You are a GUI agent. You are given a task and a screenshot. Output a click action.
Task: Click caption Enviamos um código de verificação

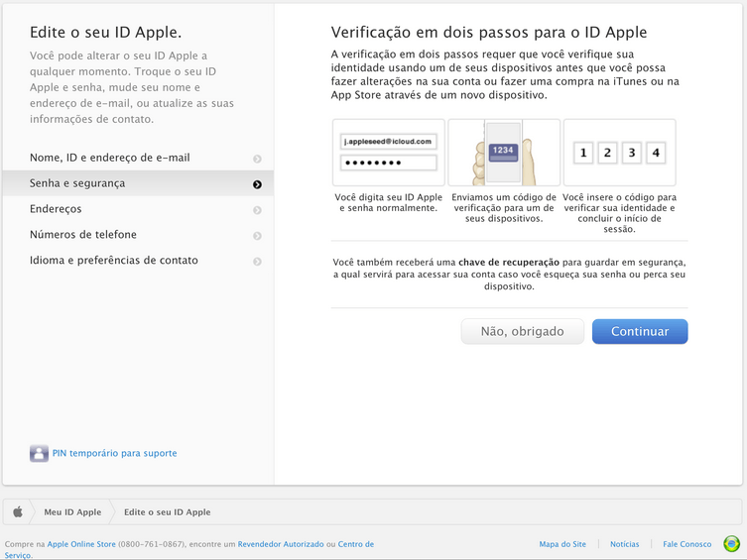[504, 208]
